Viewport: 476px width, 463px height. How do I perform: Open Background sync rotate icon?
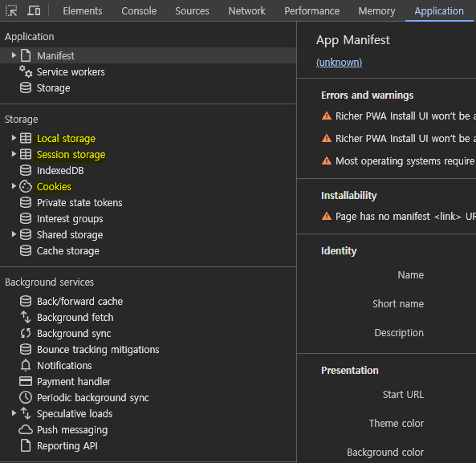pos(26,334)
